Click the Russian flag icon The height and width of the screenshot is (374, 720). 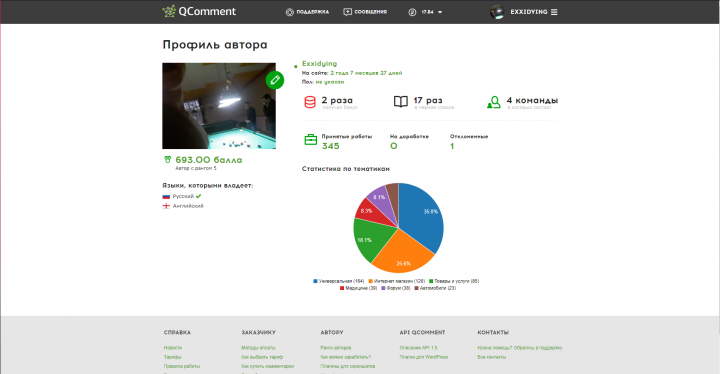[166, 196]
